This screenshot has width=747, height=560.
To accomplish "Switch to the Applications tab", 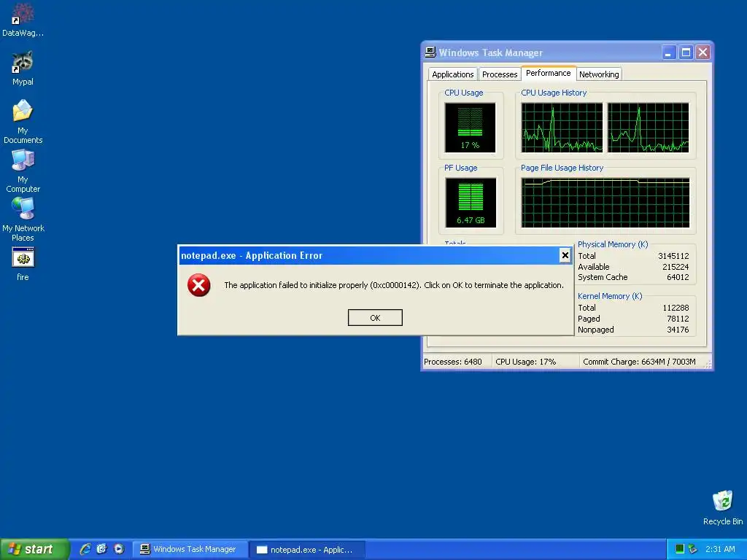I will point(452,74).
